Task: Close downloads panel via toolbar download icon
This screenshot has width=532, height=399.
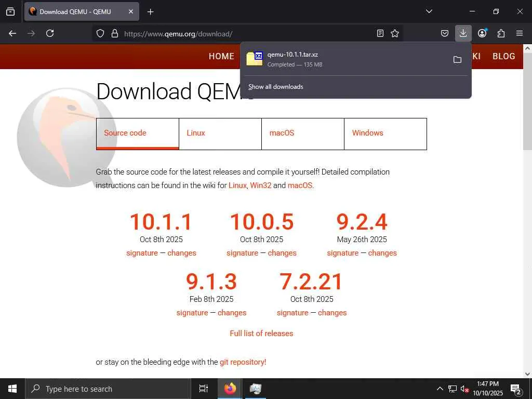Action: pyautogui.click(x=463, y=33)
